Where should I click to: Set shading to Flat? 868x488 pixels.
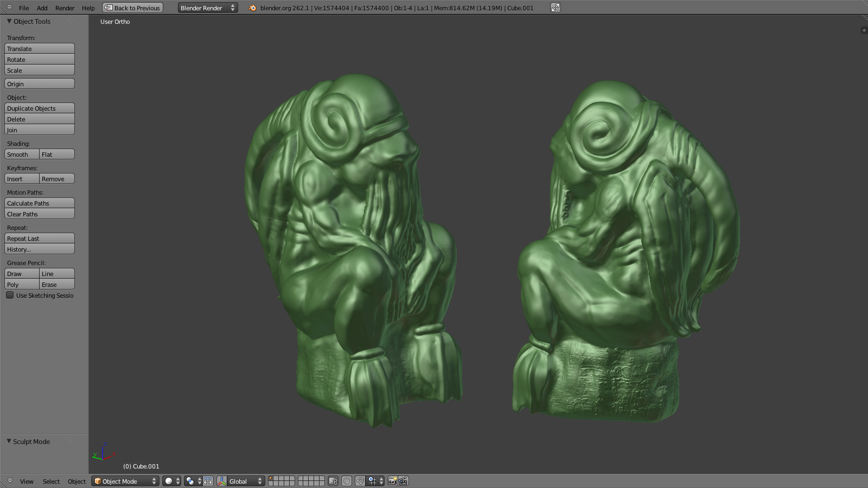57,155
